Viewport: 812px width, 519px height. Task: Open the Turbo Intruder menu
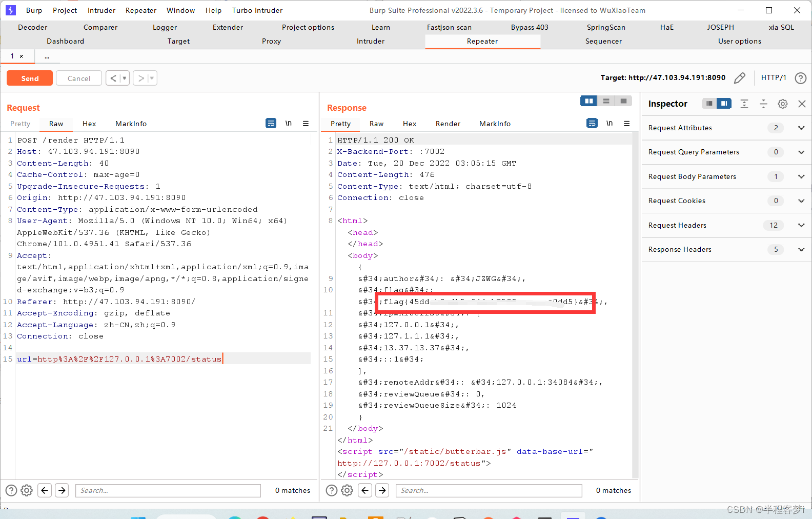point(257,10)
